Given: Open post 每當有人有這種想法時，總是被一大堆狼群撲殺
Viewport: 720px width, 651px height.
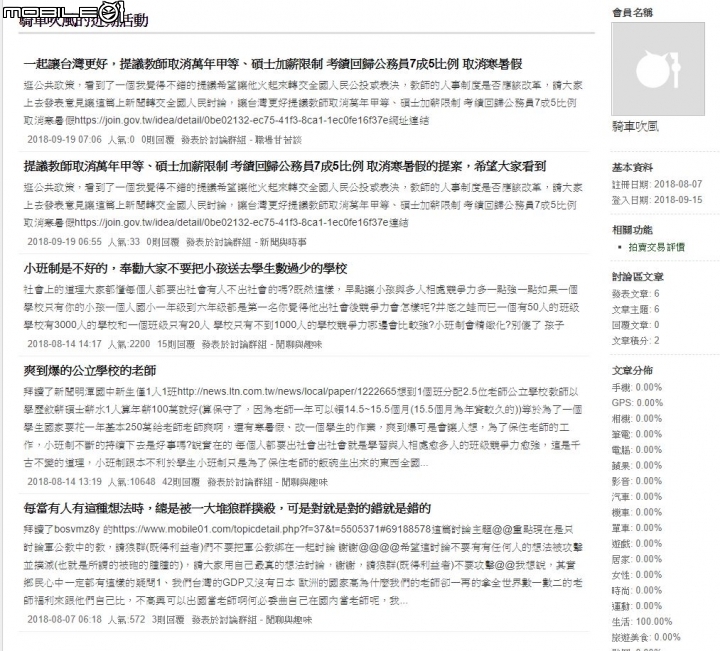Looking at the screenshot, I should (227, 508).
